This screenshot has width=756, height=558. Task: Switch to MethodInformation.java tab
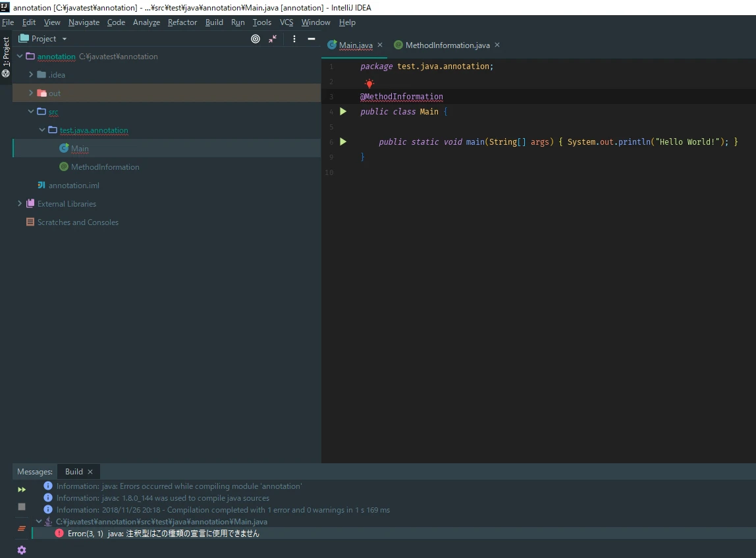(x=447, y=45)
